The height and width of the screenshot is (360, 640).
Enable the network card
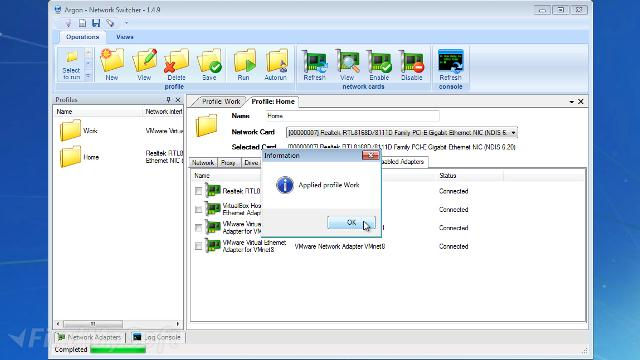379,64
